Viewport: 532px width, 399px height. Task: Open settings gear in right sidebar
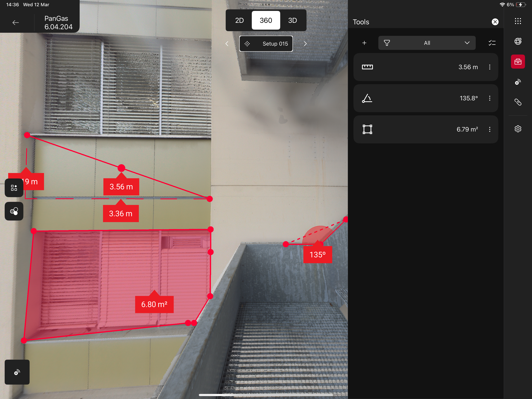point(518,129)
